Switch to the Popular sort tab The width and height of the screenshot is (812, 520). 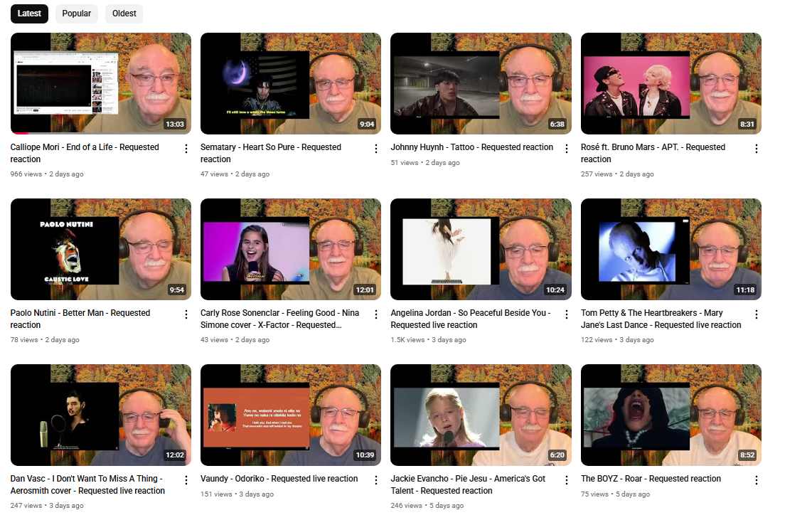(77, 14)
